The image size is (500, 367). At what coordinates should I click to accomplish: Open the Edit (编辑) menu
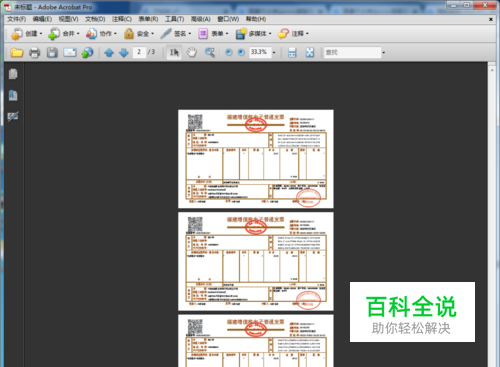(42, 19)
